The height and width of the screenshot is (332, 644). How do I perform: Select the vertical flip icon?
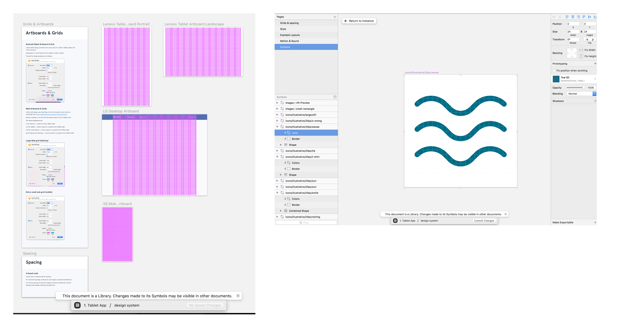click(593, 39)
